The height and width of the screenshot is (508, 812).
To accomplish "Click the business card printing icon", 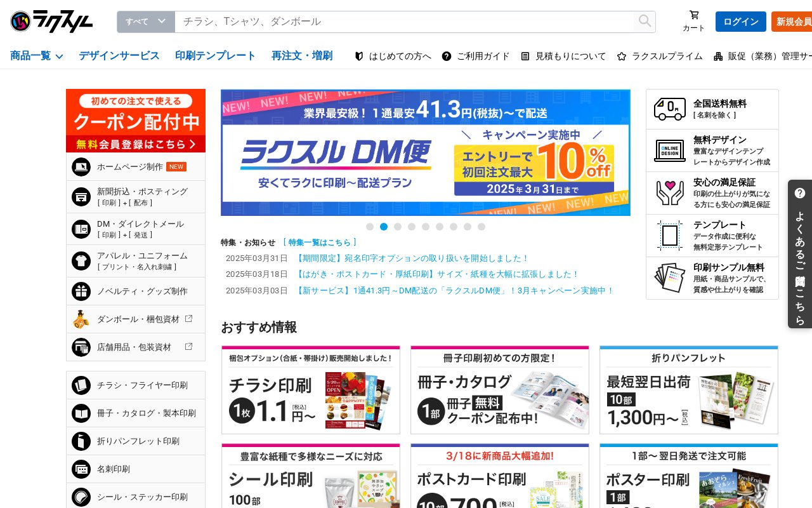I will point(81,469).
